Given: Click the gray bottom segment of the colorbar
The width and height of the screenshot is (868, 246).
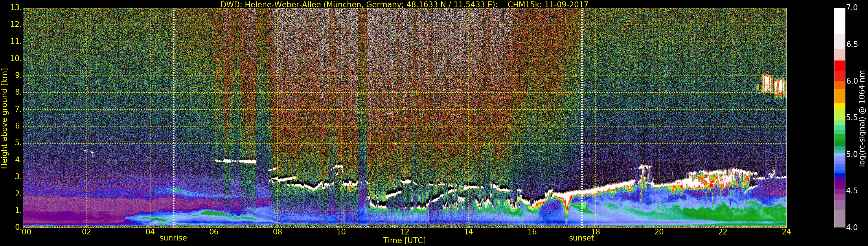Looking at the screenshot, I should point(839,219).
